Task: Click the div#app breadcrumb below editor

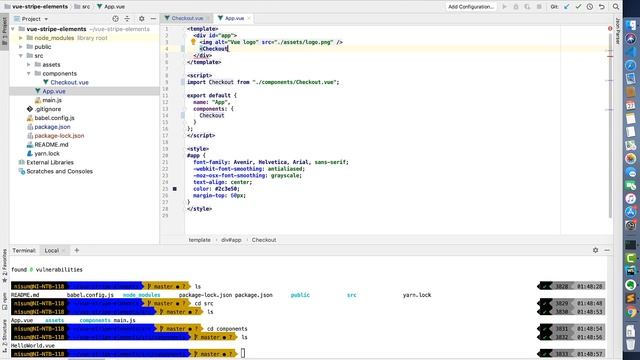Action: click(231, 240)
